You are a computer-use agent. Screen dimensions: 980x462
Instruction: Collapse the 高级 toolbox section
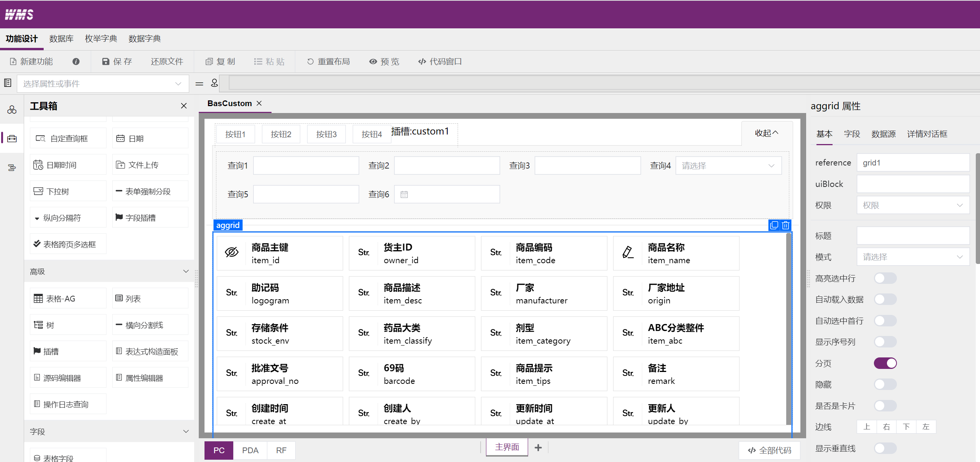[x=186, y=271]
